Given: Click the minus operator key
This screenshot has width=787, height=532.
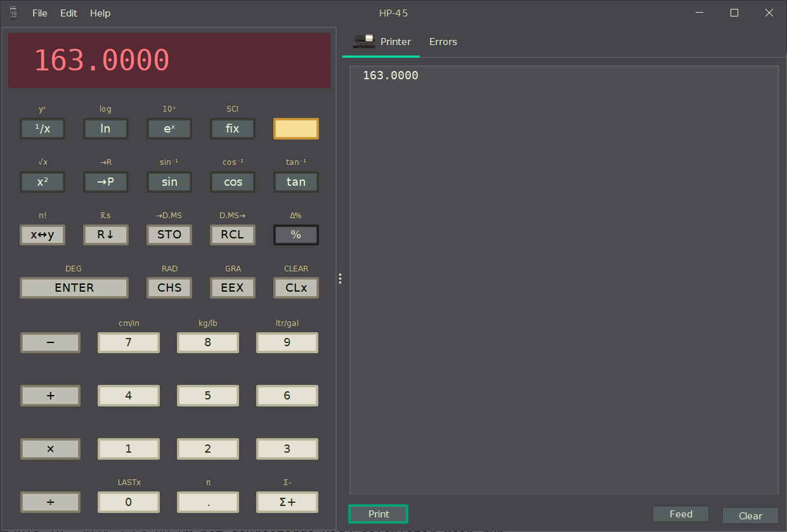Looking at the screenshot, I should (51, 342).
